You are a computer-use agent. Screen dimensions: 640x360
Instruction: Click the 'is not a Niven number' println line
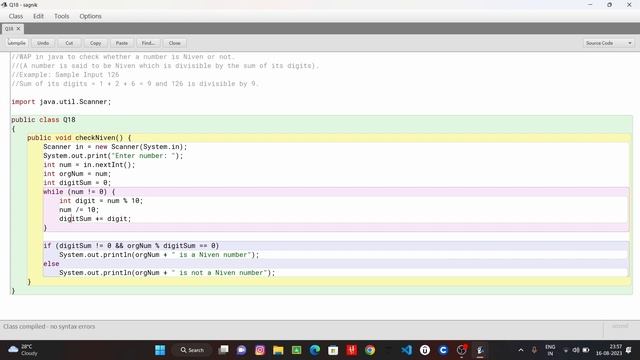pyautogui.click(x=167, y=272)
